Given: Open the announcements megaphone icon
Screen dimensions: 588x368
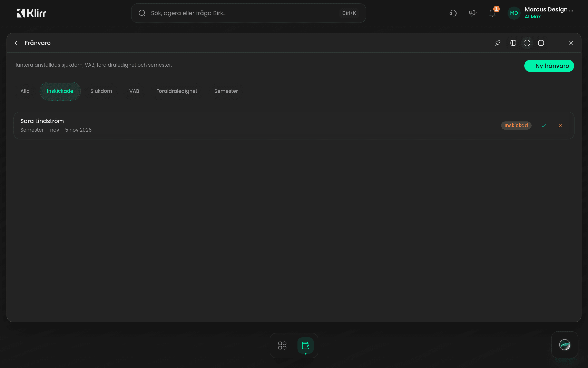Looking at the screenshot, I should tap(473, 13).
